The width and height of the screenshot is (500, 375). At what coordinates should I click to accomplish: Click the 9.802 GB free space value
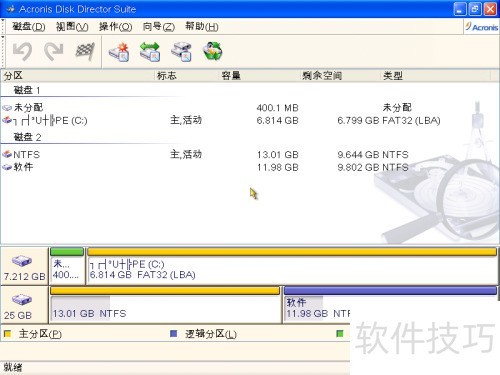359,167
